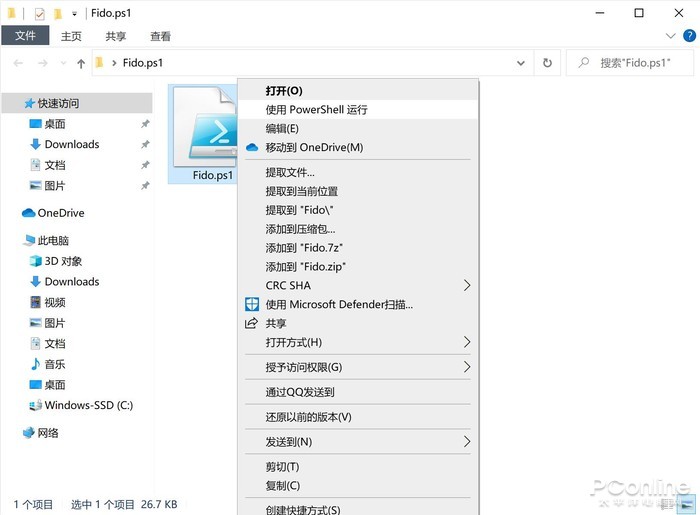Switch to the 主页 ribbon tab
700x515 pixels.
pos(71,36)
